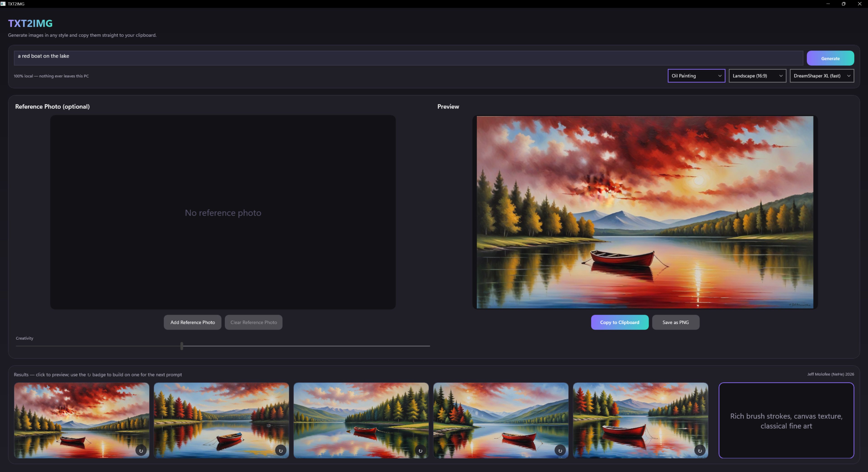The width and height of the screenshot is (868, 472).
Task: Click the empty 'No reference photo' area
Action: coord(223,212)
